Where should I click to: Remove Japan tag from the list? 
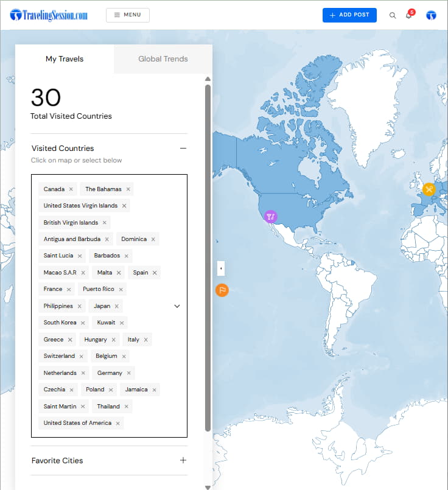click(x=117, y=306)
